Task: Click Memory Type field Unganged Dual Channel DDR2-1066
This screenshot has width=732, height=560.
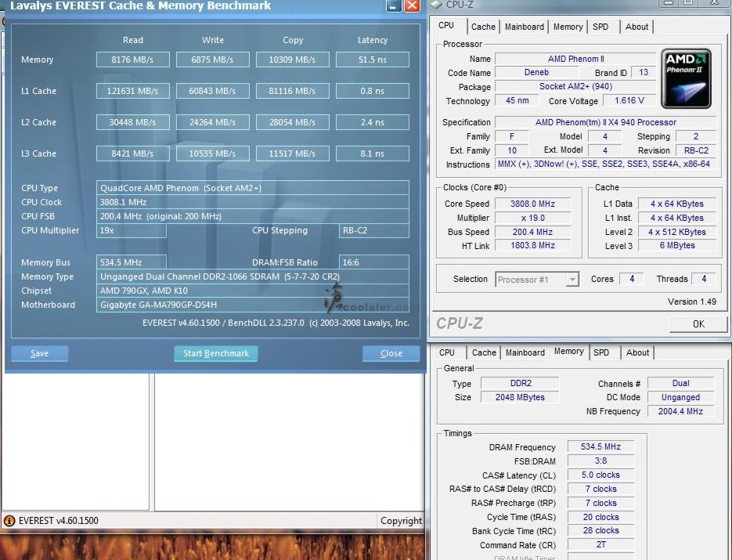Action: (x=253, y=276)
